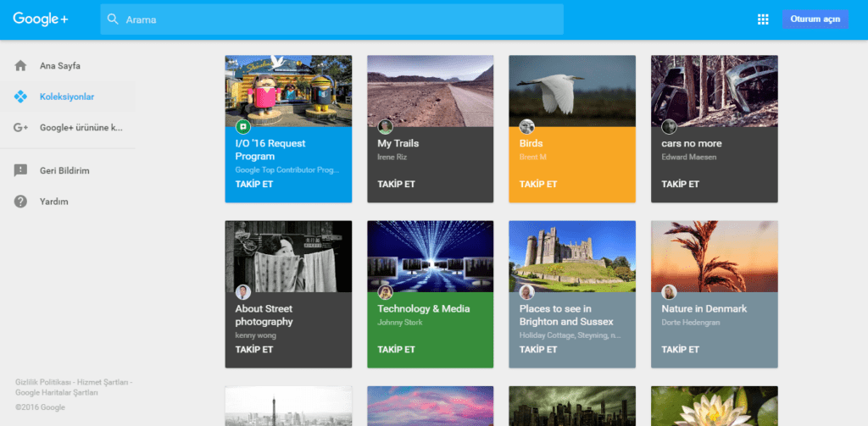Click TAKİP ET on Birds card
Image resolution: width=868 pixels, height=426 pixels.
538,185
